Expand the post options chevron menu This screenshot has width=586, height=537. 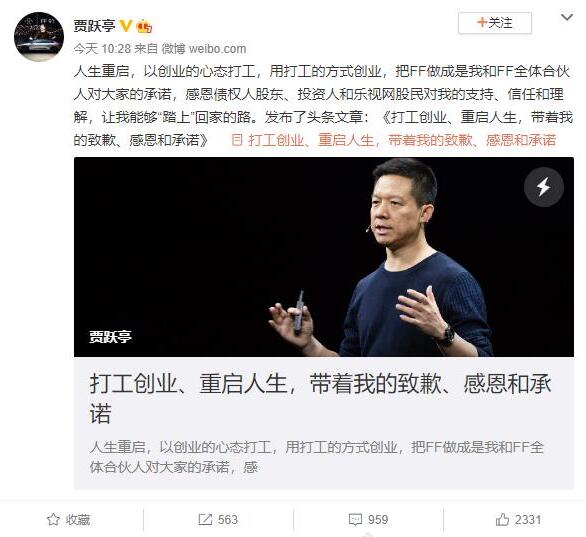point(567,17)
